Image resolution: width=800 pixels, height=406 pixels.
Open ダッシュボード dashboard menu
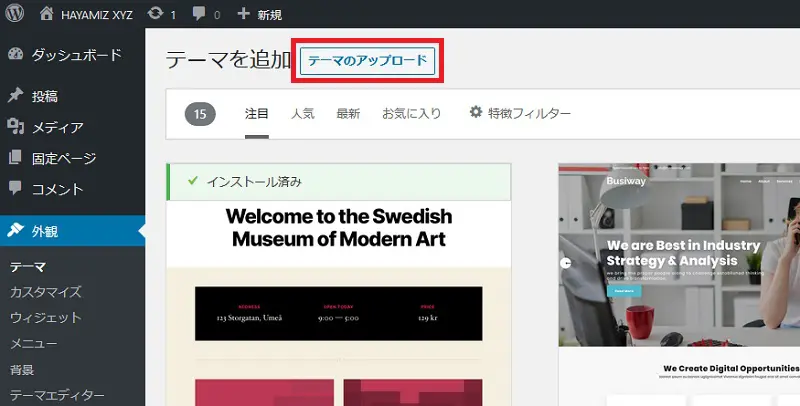(76, 55)
